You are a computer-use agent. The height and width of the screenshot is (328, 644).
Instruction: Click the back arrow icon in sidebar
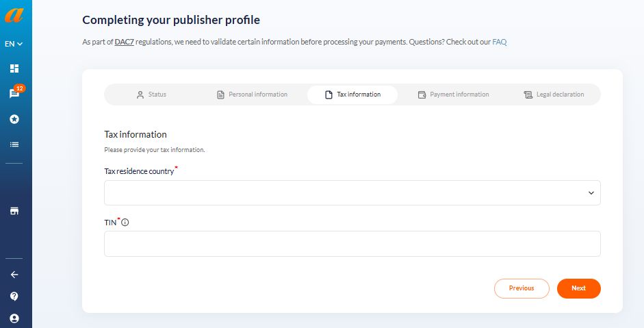click(14, 275)
